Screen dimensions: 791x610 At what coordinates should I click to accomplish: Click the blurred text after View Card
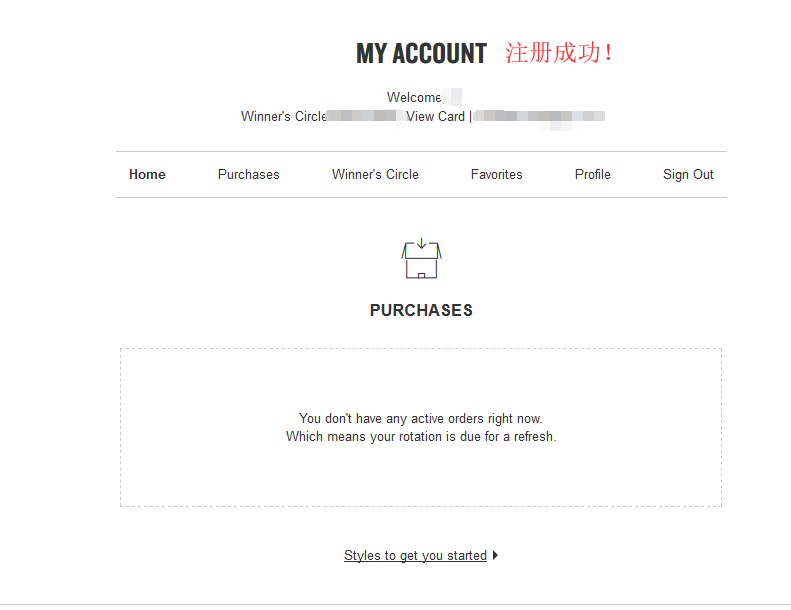tap(540, 116)
